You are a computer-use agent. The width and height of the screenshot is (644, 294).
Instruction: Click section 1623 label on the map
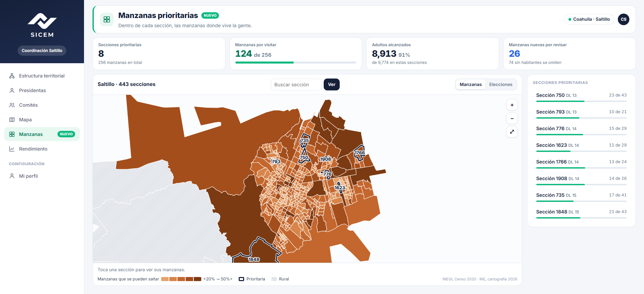pyautogui.click(x=340, y=188)
